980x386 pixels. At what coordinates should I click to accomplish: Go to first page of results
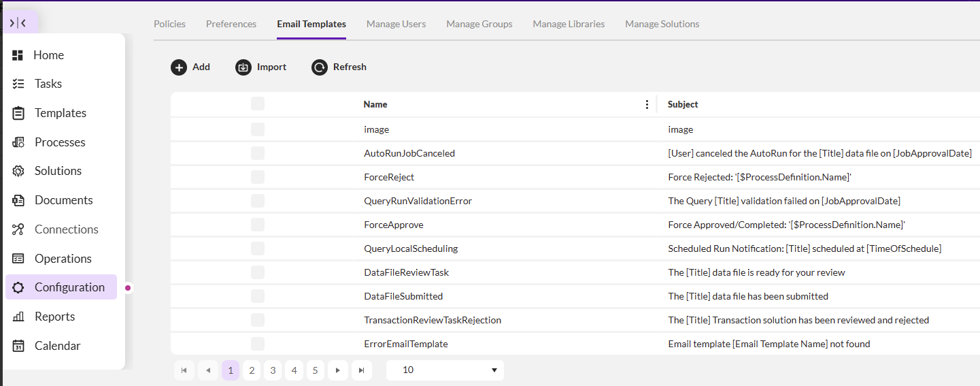pos(184,370)
